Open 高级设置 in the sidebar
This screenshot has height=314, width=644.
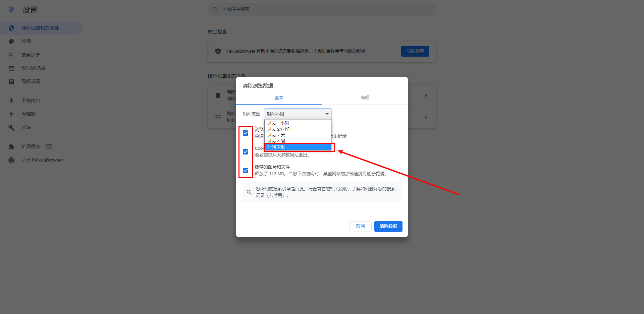[31, 82]
